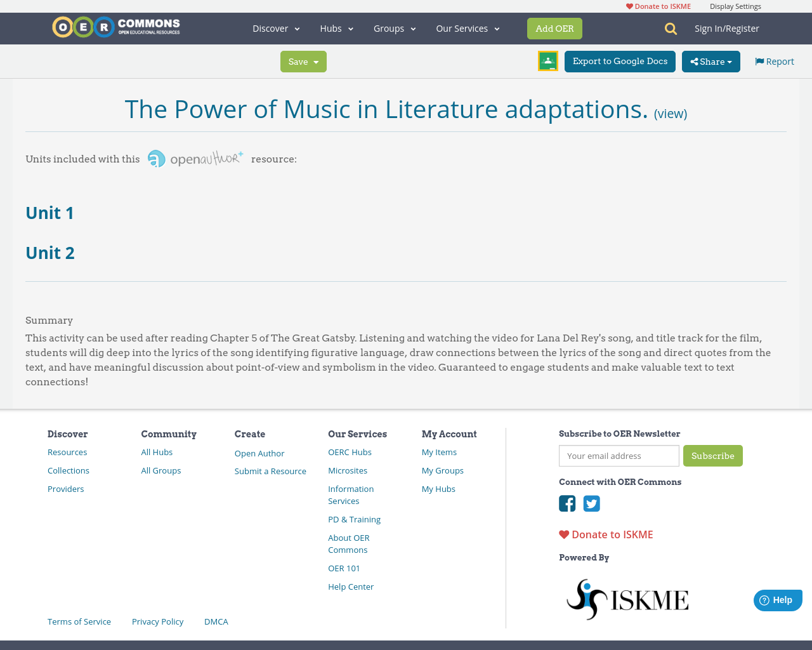The height and width of the screenshot is (650, 812).
Task: Click the newsletter email address field
Action: (619, 456)
